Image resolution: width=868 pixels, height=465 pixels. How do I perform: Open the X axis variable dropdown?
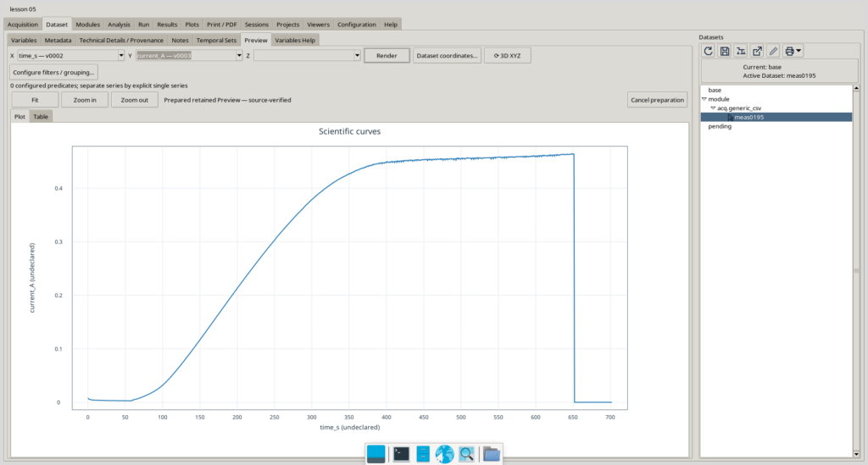[121, 55]
